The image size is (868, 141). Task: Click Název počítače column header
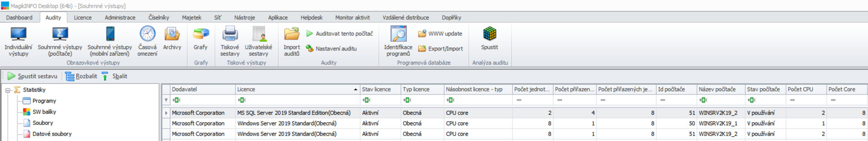[x=721, y=89]
